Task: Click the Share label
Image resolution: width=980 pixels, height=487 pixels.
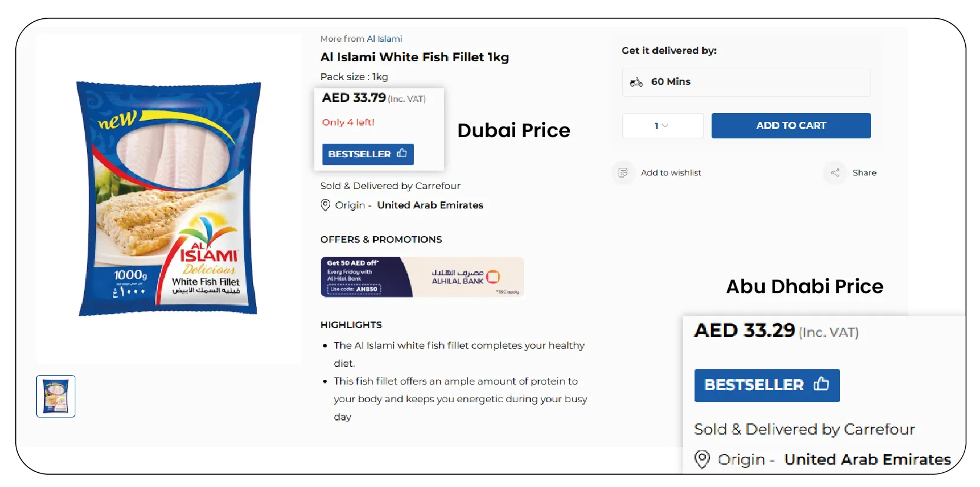Action: pos(864,173)
